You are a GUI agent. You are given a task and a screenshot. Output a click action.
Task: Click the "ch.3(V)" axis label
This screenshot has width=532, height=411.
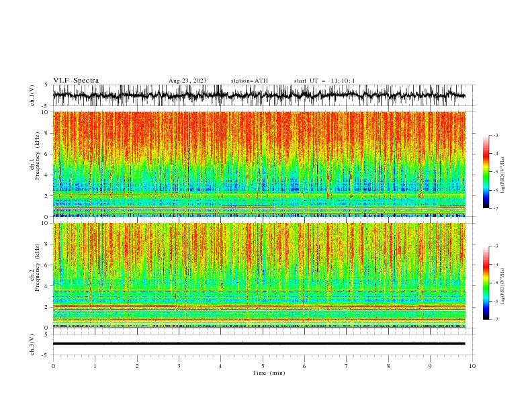32,345
